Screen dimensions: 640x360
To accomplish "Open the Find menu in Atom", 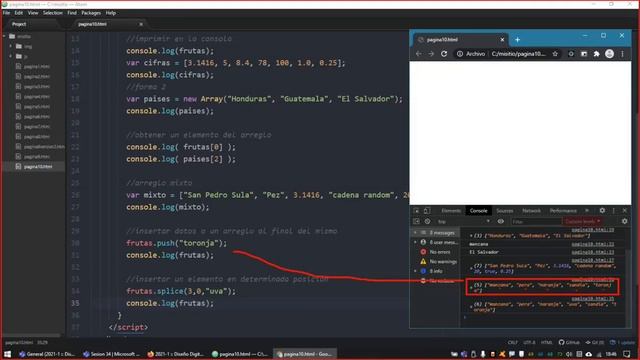I will (x=72, y=13).
